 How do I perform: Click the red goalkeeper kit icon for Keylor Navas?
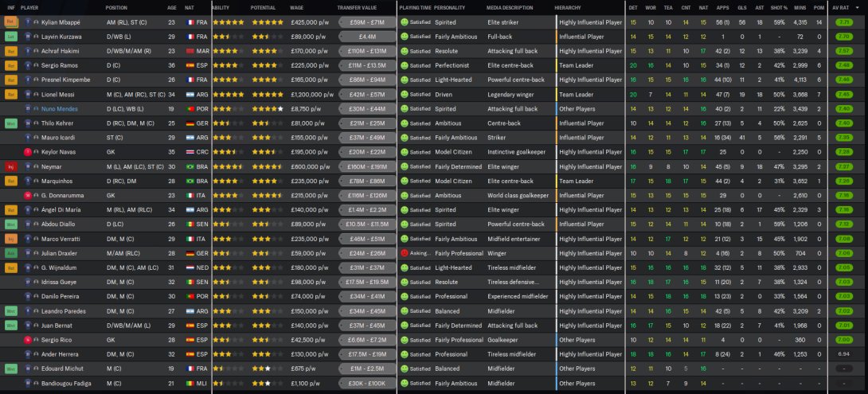[27, 151]
